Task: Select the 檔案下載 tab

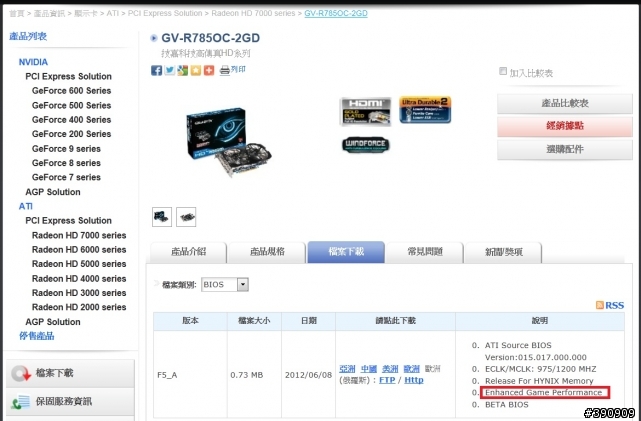Action: (x=346, y=252)
